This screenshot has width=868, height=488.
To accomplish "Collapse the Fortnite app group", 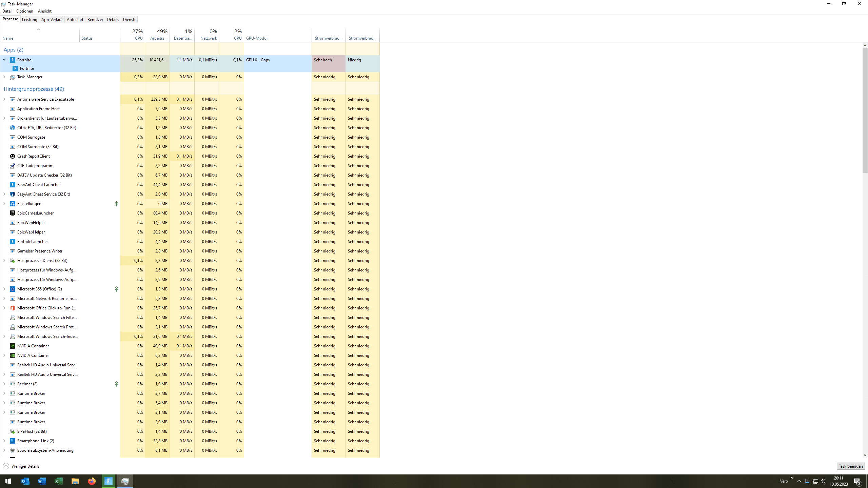I will pyautogui.click(x=4, y=60).
